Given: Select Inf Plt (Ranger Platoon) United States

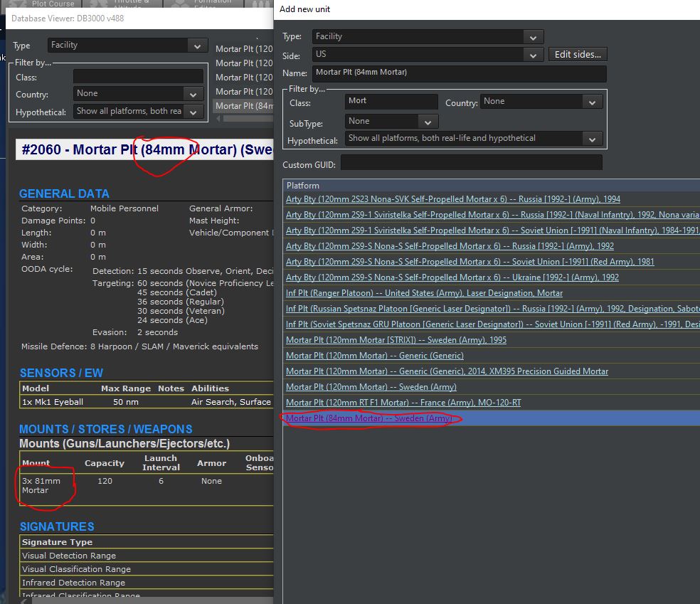Looking at the screenshot, I should tap(424, 293).
